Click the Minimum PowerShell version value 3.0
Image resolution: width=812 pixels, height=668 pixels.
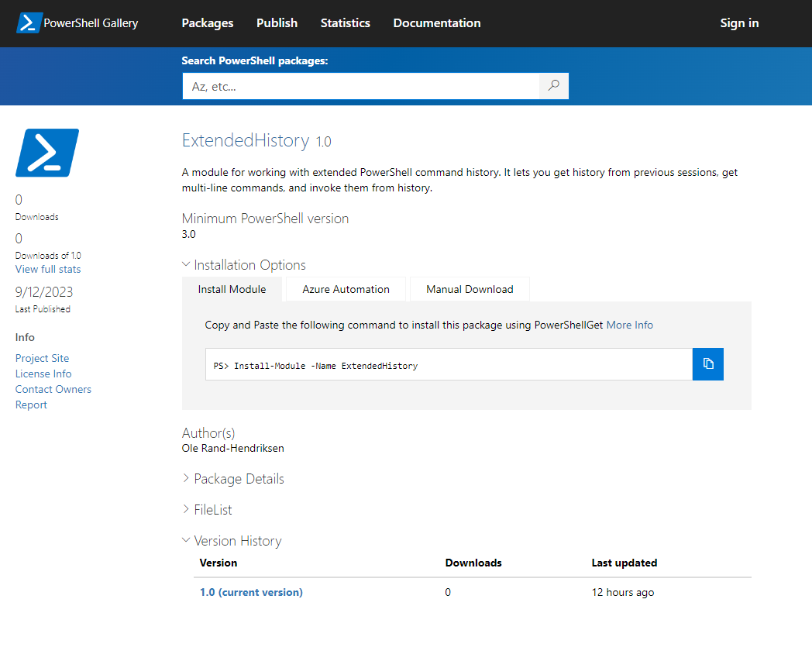click(x=188, y=234)
